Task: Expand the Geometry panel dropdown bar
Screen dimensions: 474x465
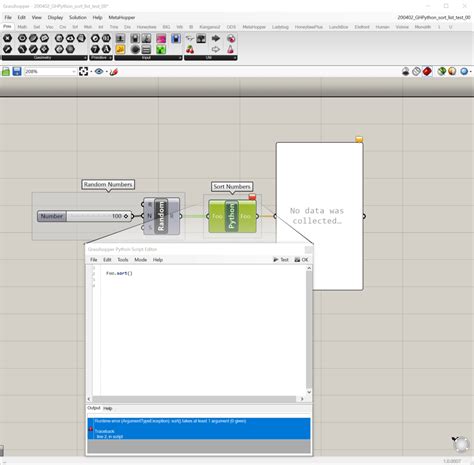Action: point(44,58)
